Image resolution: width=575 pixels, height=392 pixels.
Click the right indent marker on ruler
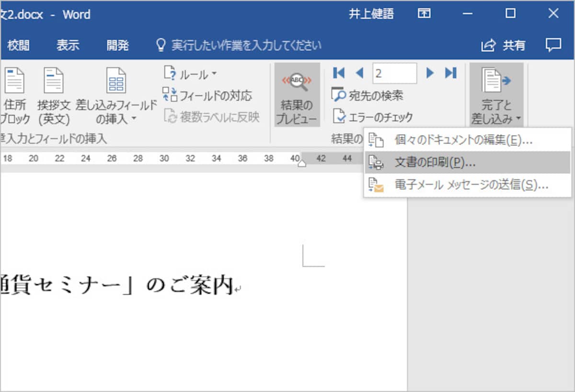point(301,163)
